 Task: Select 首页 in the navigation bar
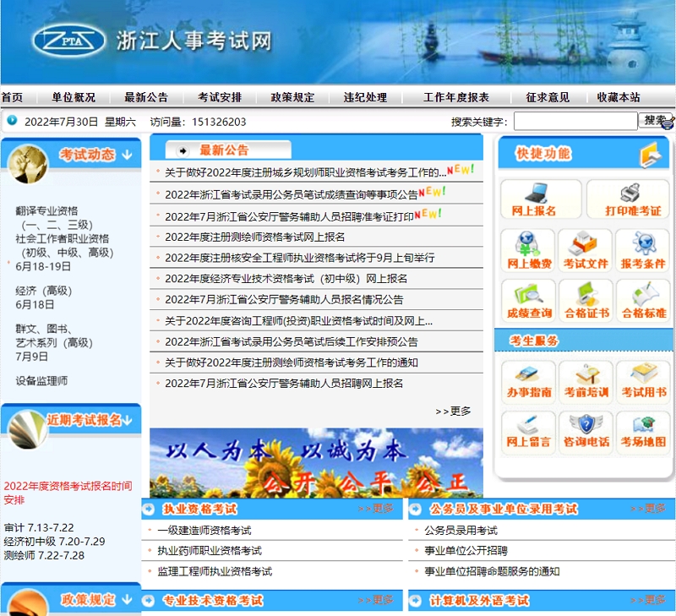[x=14, y=96]
